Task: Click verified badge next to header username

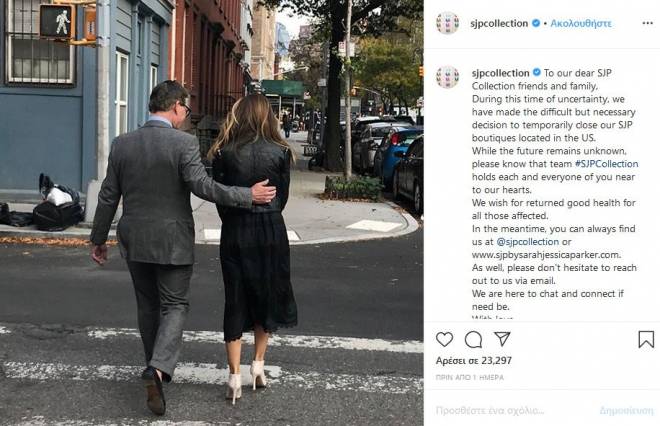Action: tap(536, 23)
